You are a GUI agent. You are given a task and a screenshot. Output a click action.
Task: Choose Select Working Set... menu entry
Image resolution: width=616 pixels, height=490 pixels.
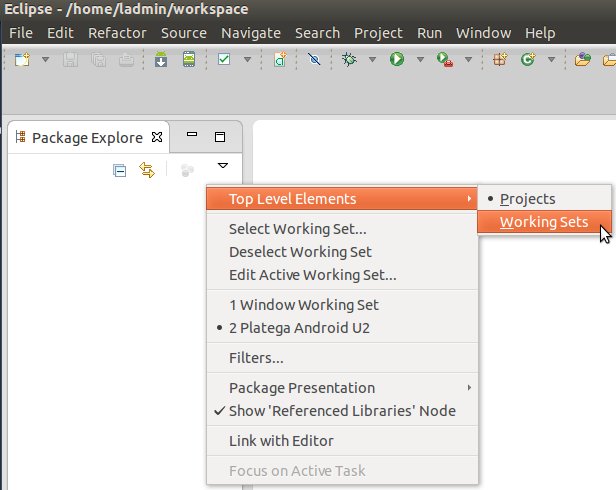pos(342,229)
